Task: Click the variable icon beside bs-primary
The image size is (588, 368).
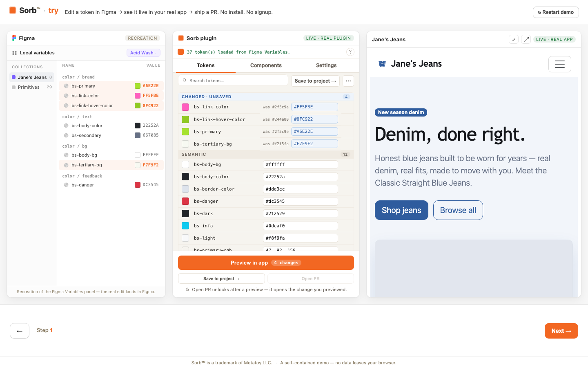Action: point(66,86)
